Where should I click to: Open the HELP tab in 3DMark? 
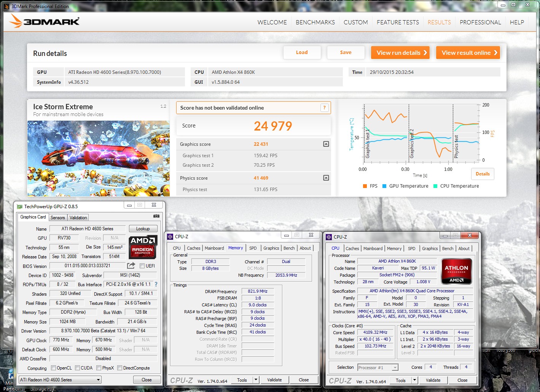[517, 22]
